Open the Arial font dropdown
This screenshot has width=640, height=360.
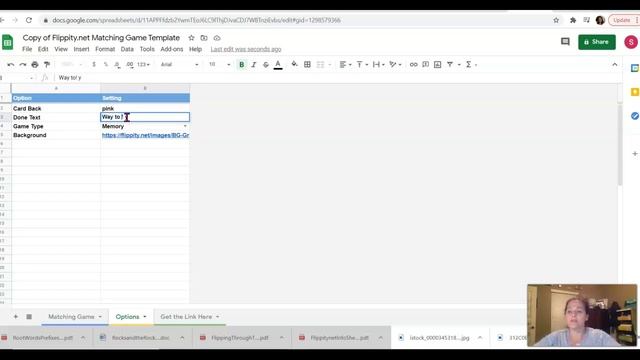coord(179,64)
